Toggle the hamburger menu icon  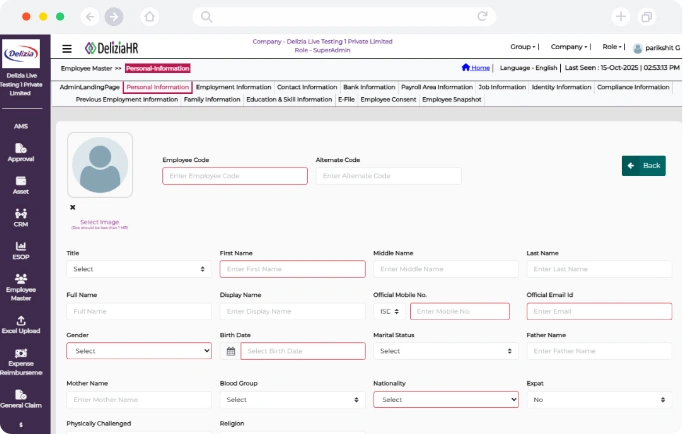tap(67, 48)
